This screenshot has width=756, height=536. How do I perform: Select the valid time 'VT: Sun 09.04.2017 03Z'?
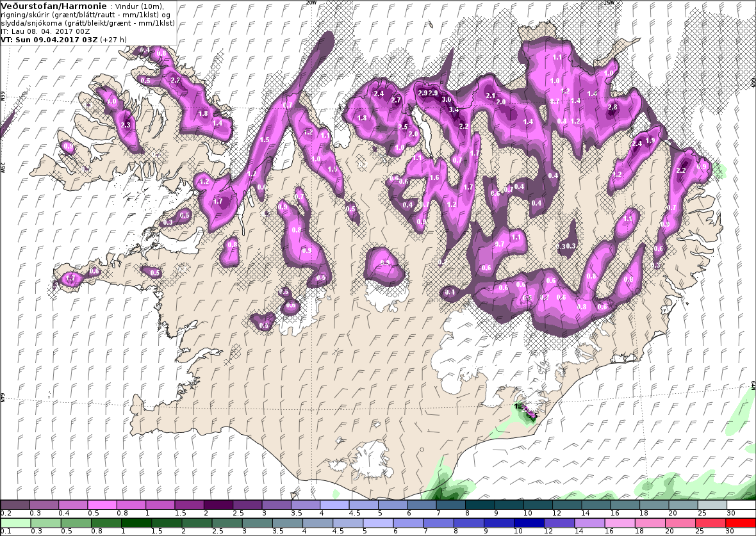(x=49, y=40)
